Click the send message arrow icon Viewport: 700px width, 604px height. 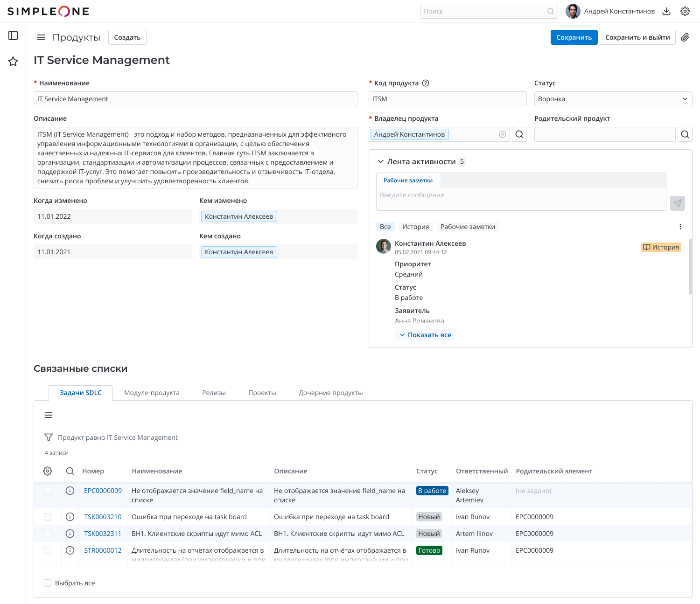(x=678, y=203)
